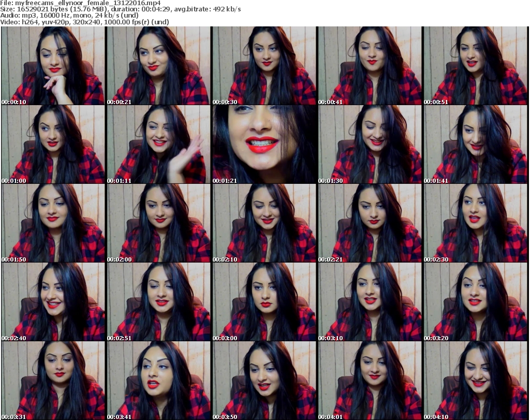Choose the frame marked 00:02:51
The image size is (530, 420).
coord(158,301)
